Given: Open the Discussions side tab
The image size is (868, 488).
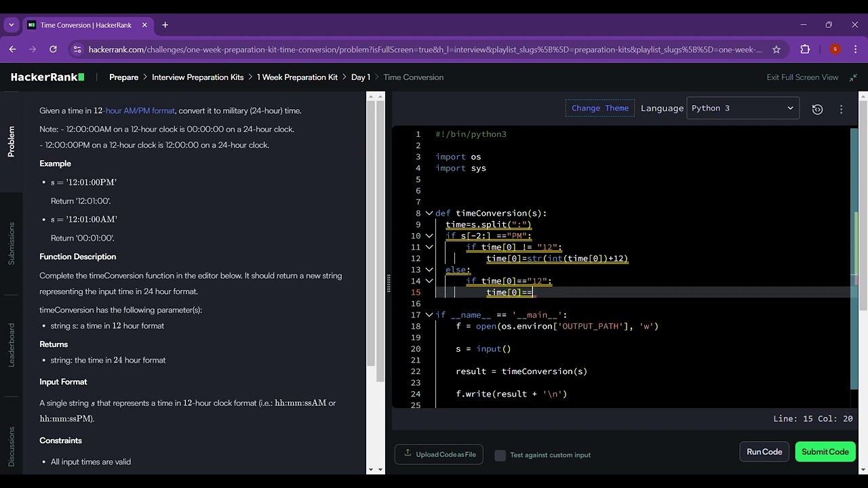Looking at the screenshot, I should coord(11,447).
